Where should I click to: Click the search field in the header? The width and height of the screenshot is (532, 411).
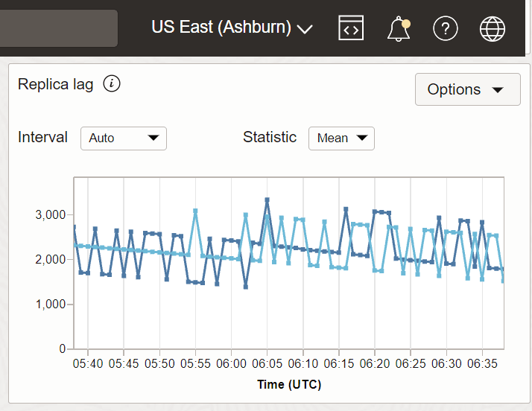click(x=58, y=28)
